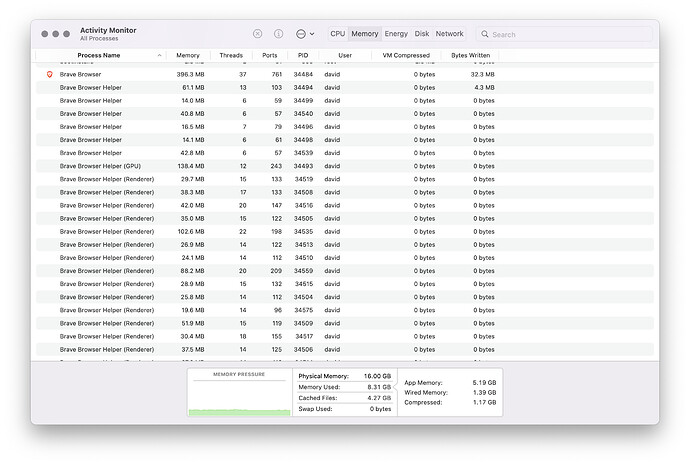690x465 pixels.
Task: Toggle sort arrow on Process Name column
Action: [x=159, y=55]
